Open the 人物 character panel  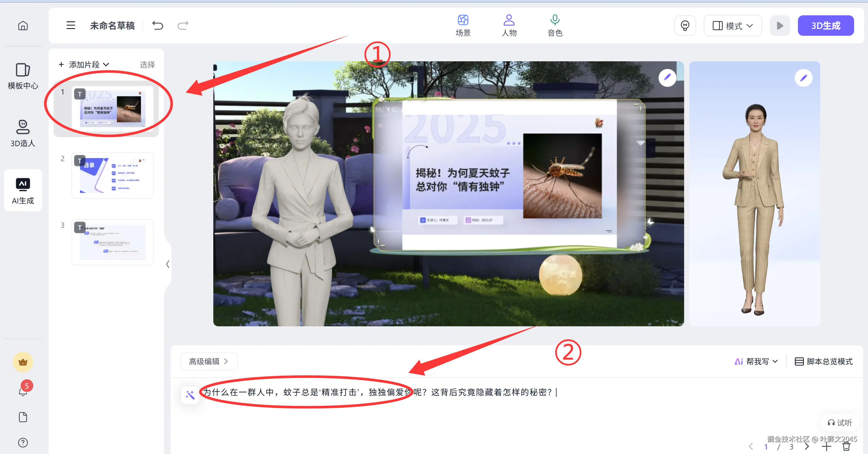click(509, 26)
